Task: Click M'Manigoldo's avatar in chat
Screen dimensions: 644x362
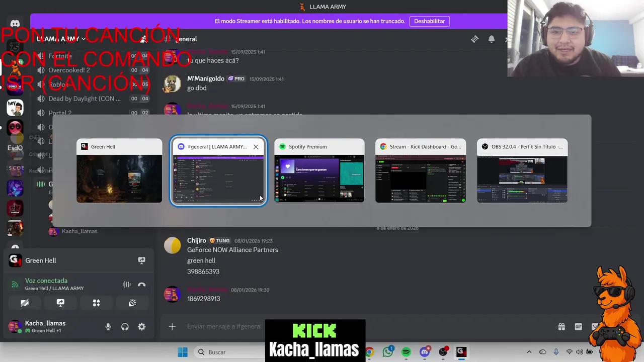Action: (x=172, y=83)
